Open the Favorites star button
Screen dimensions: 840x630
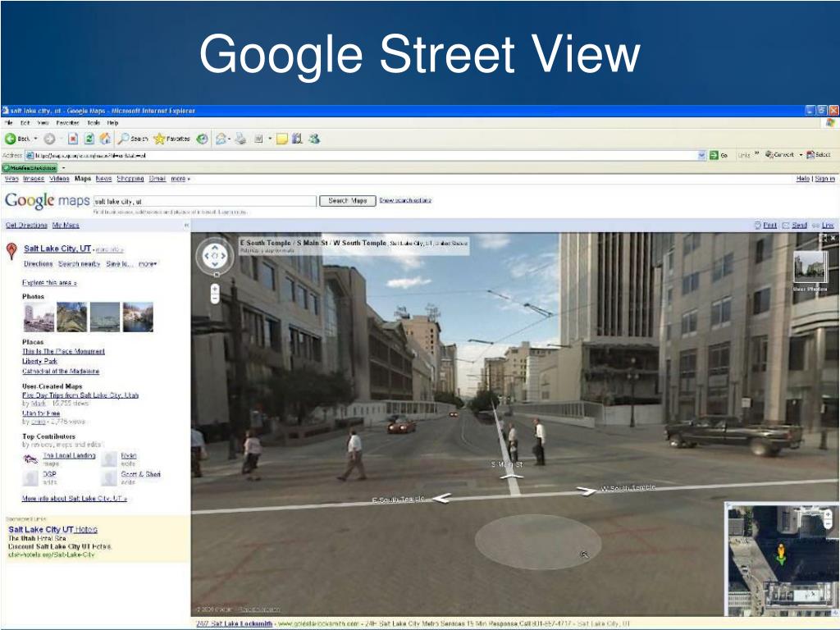(x=172, y=139)
